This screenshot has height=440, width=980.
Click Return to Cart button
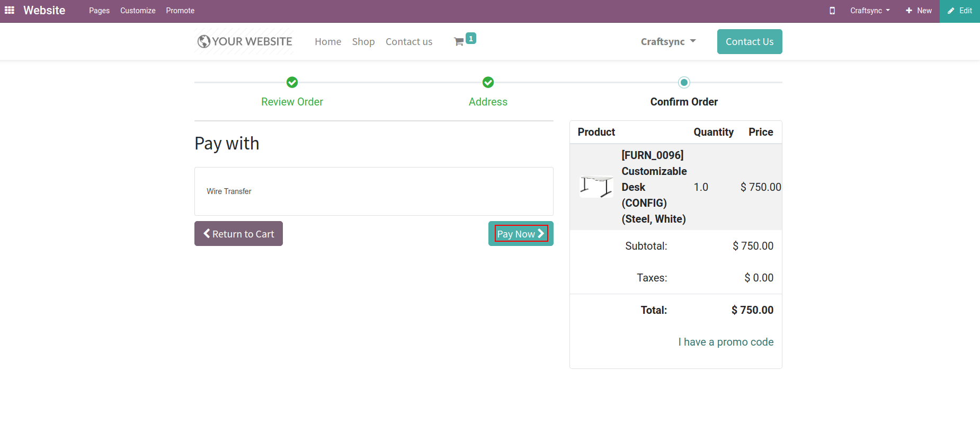[x=238, y=234]
